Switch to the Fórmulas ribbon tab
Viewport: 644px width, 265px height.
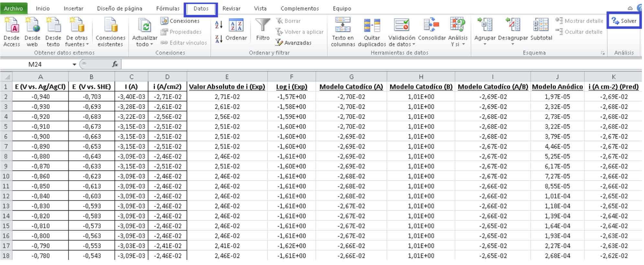(x=168, y=8)
